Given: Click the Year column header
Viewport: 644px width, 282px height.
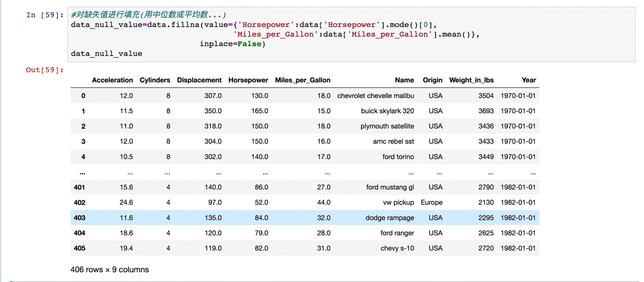Looking at the screenshot, I should 529,80.
